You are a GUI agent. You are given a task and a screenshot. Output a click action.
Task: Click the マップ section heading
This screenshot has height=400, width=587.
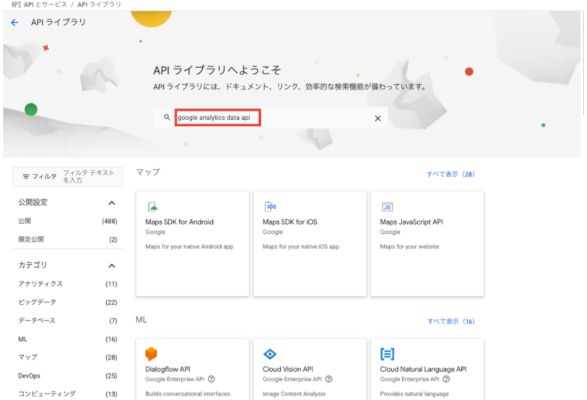tap(147, 172)
